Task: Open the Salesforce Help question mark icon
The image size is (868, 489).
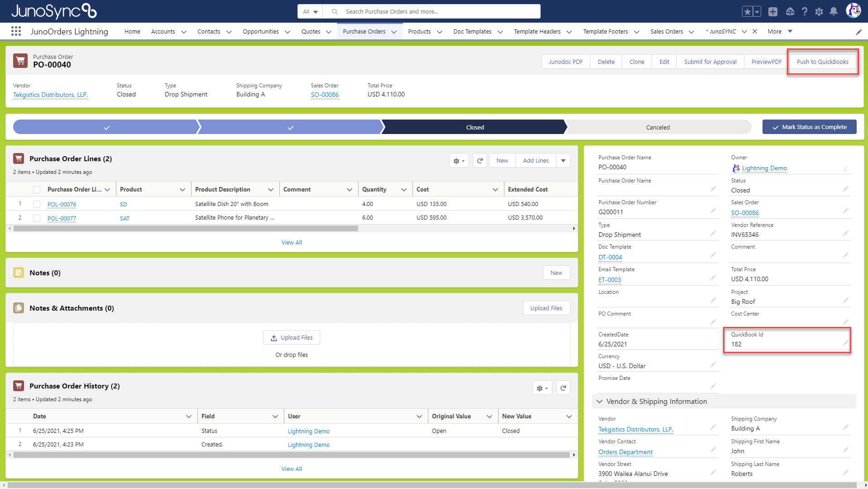Action: pyautogui.click(x=805, y=11)
